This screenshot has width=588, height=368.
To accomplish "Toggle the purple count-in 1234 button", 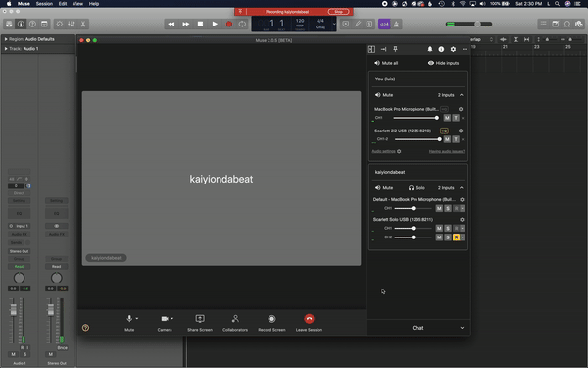I will [384, 24].
